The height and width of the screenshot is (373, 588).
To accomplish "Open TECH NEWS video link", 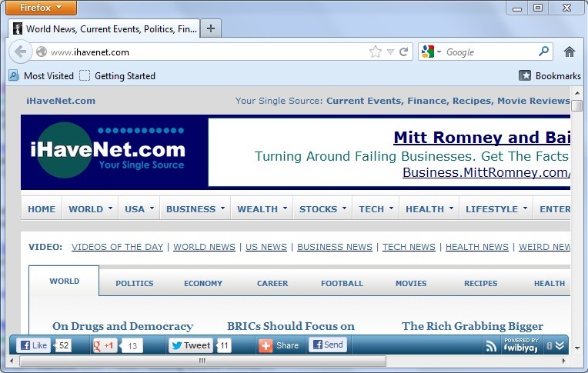I will pos(409,247).
